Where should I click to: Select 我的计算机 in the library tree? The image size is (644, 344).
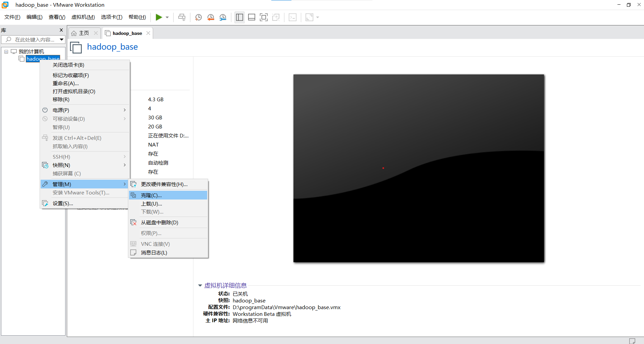coord(31,52)
